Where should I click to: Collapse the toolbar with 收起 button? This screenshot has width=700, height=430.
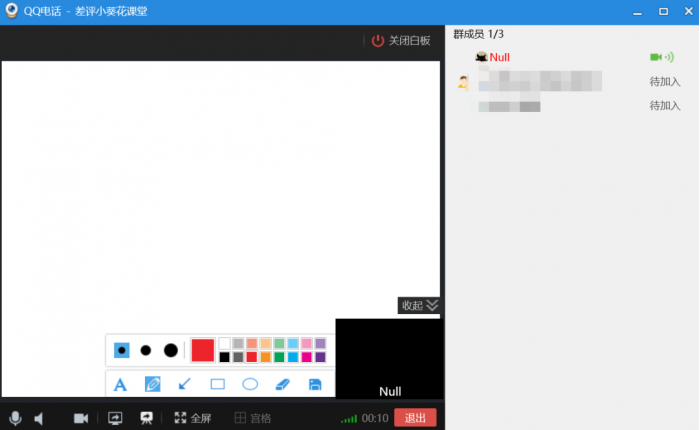[419, 305]
